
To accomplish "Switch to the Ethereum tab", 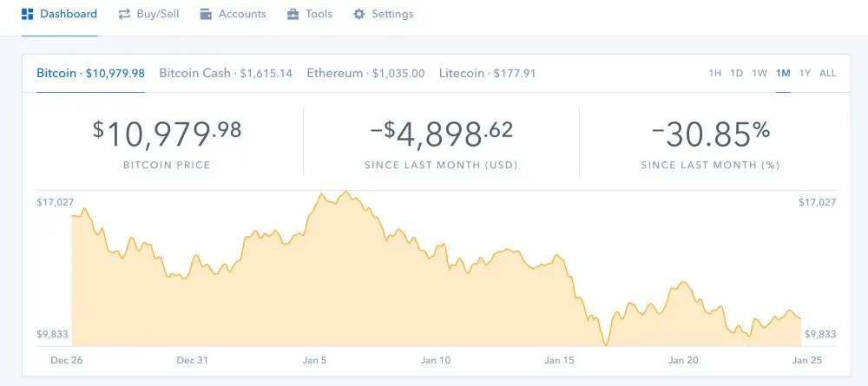I will click(365, 74).
